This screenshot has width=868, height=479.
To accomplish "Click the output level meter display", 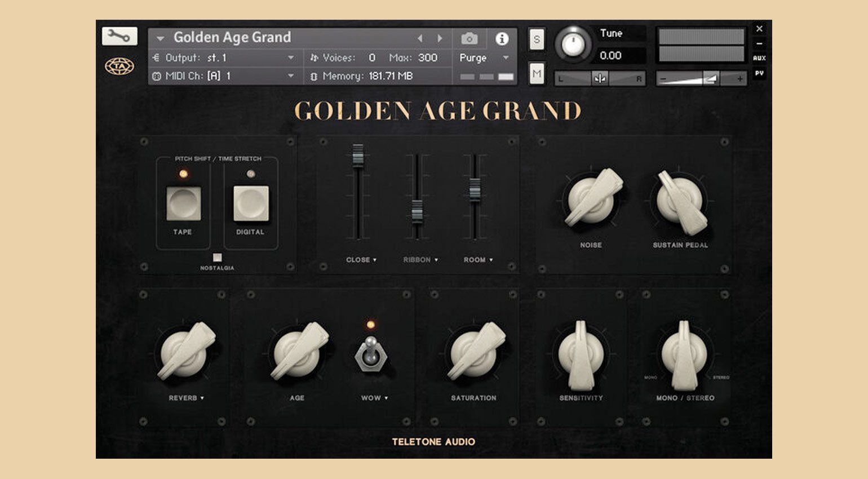I will click(x=702, y=45).
